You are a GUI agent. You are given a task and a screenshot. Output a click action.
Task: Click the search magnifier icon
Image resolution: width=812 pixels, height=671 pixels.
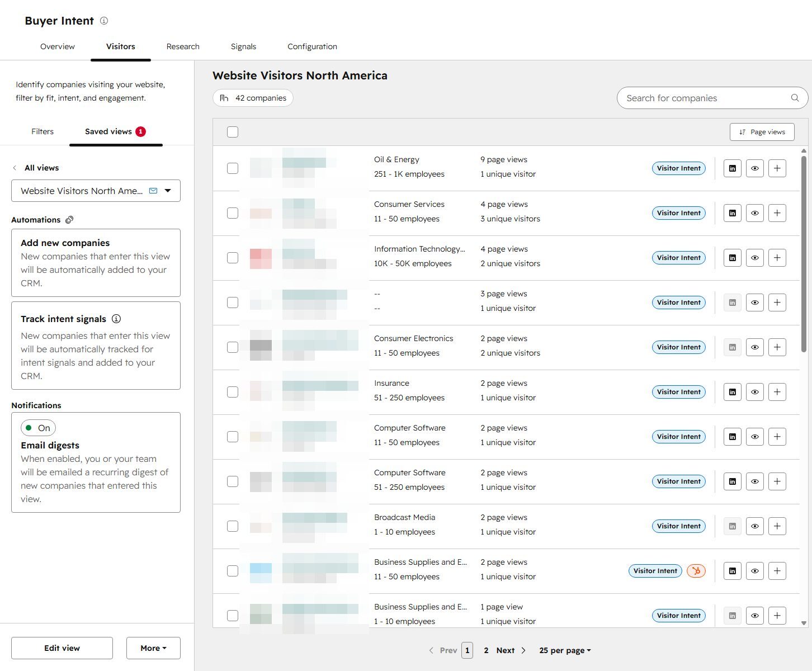(x=795, y=98)
